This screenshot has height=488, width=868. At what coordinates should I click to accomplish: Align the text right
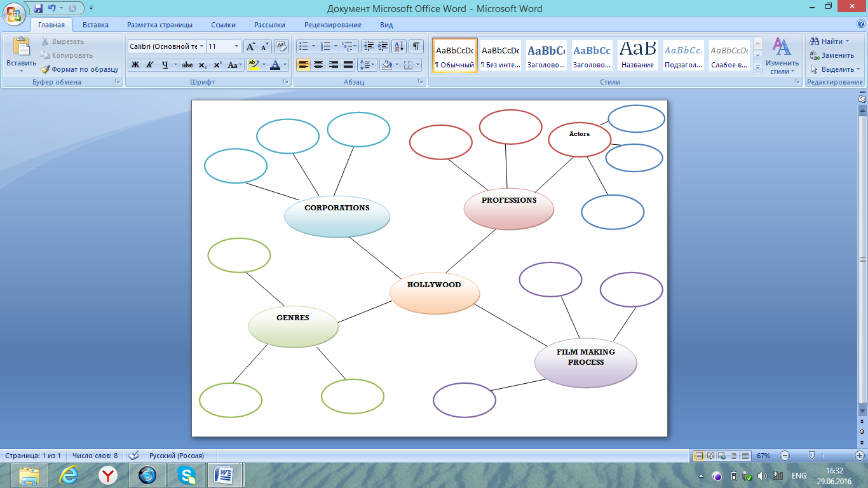[334, 65]
